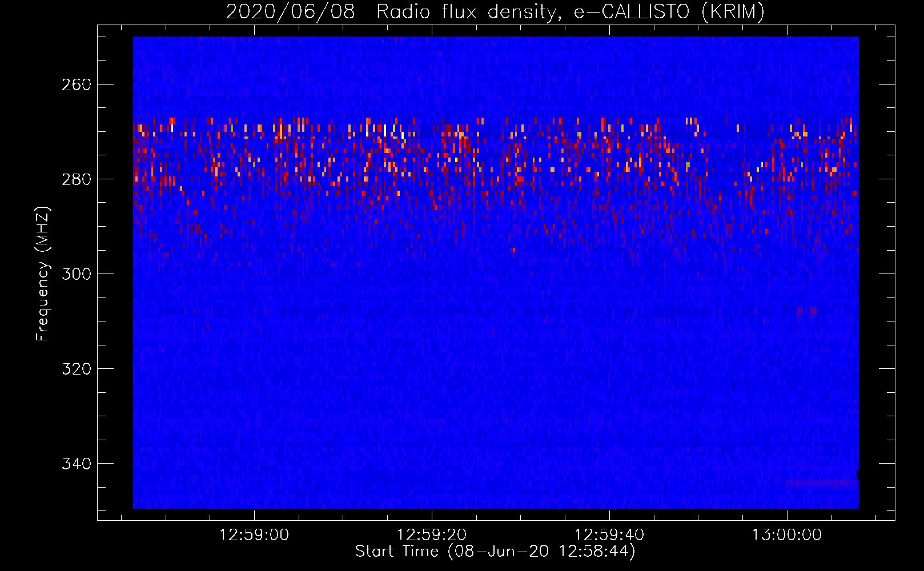Click the 13:00:00 time tick label
The width and height of the screenshot is (924, 571).
coord(787,535)
